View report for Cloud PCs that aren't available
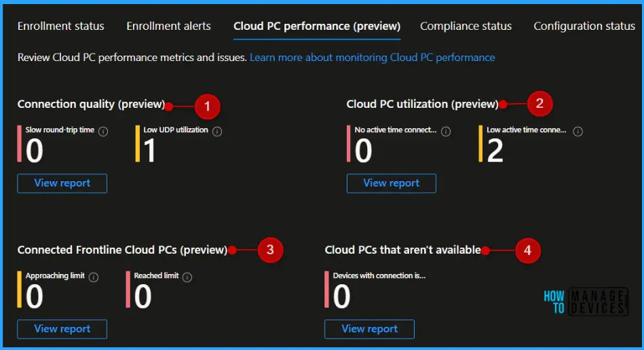 [370, 329]
